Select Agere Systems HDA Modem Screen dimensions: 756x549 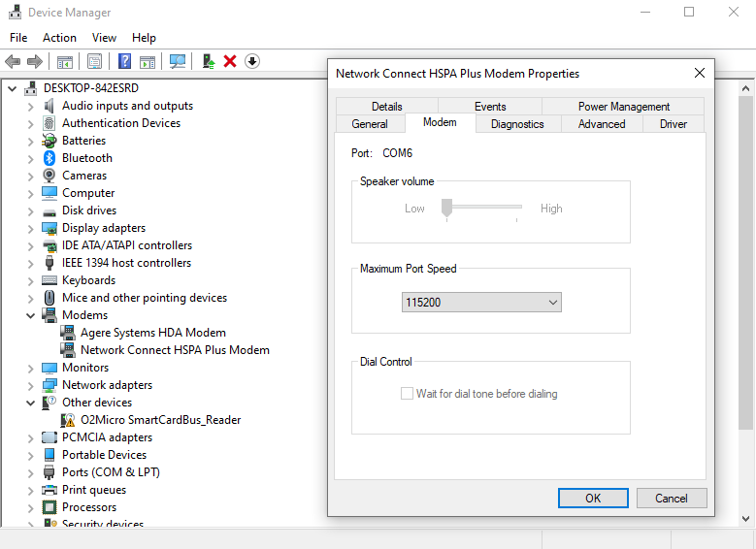pos(152,333)
